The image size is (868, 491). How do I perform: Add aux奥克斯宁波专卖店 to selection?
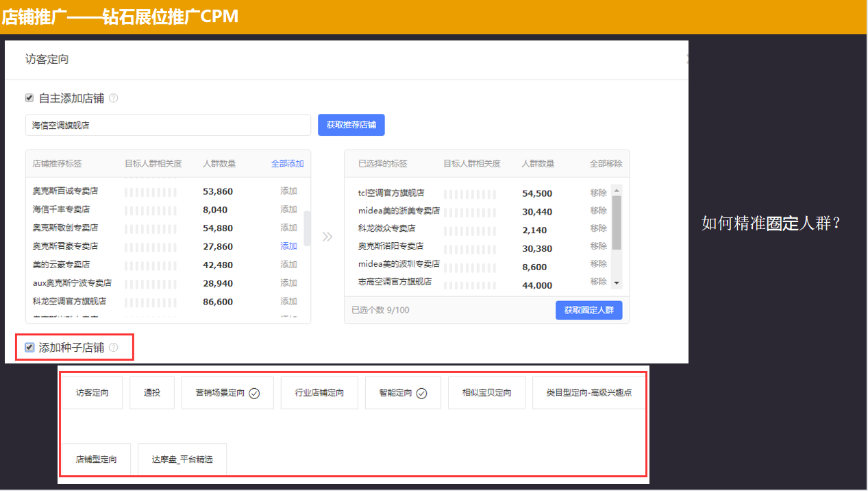(288, 283)
